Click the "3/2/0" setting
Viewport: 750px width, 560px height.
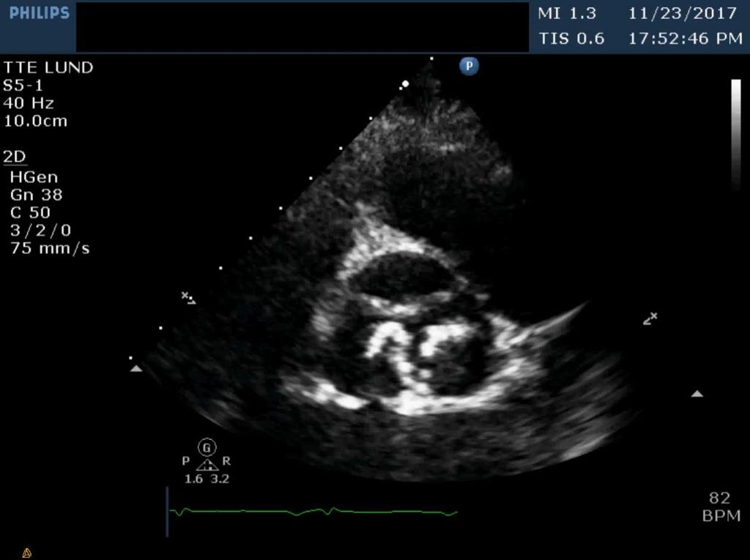pyautogui.click(x=41, y=231)
